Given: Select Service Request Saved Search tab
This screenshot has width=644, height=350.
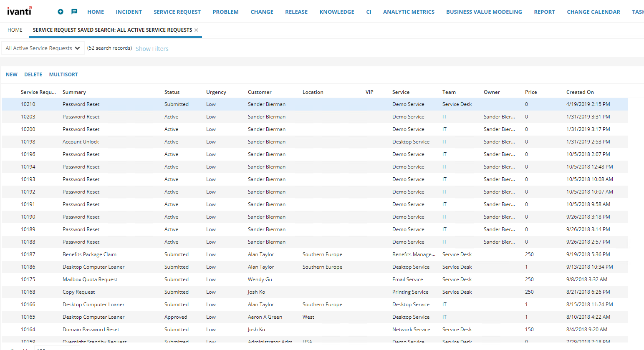Looking at the screenshot, I should (x=113, y=30).
